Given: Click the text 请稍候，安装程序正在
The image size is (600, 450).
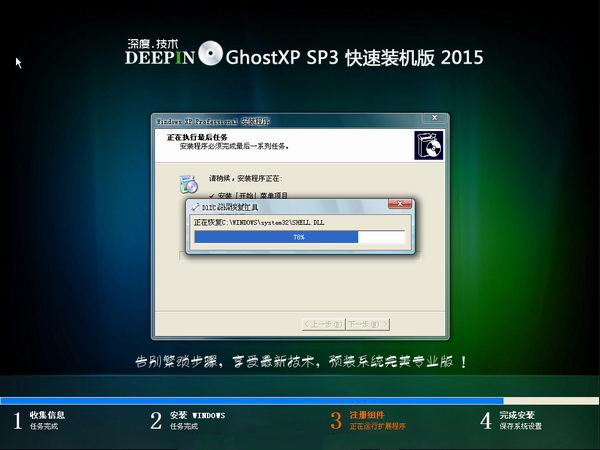Looking at the screenshot, I should (246, 178).
